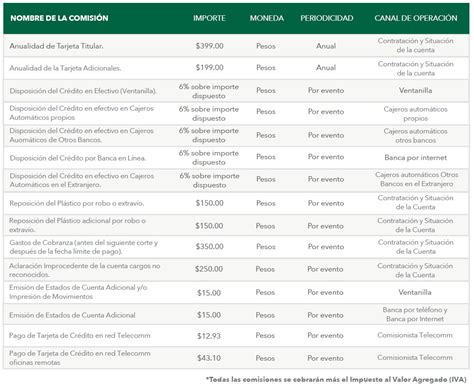Select 'Disposición del Crédito en Efectivo (Ventanilla).'
The image size is (474, 388).
(83, 91)
